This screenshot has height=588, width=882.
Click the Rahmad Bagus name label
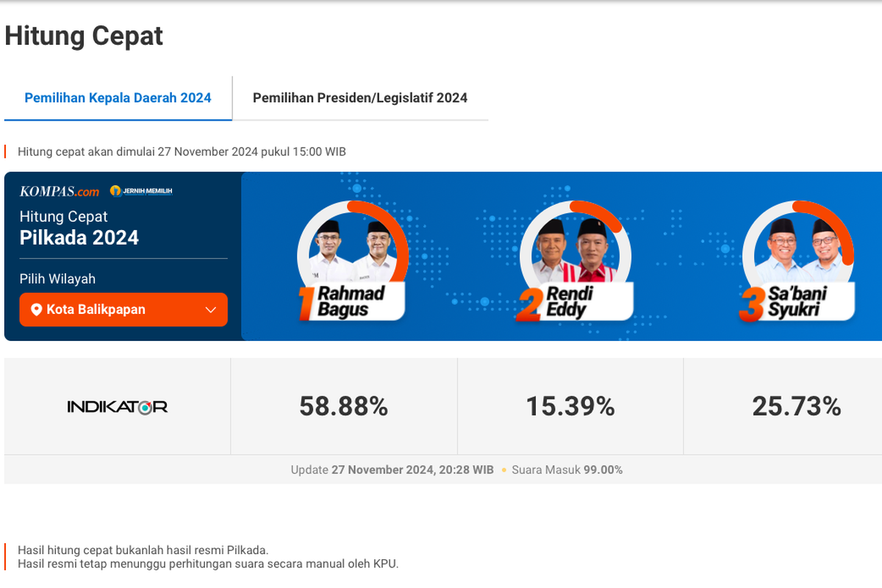[x=353, y=301]
